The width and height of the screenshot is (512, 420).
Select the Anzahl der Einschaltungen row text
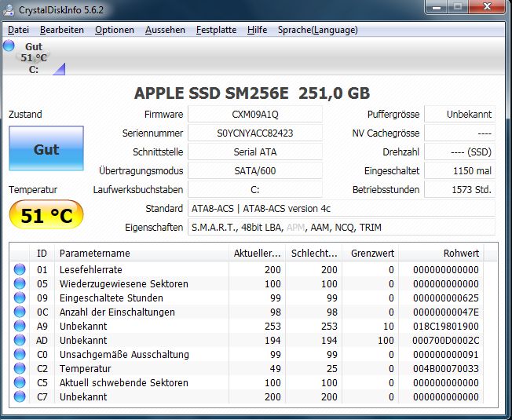[117, 312]
